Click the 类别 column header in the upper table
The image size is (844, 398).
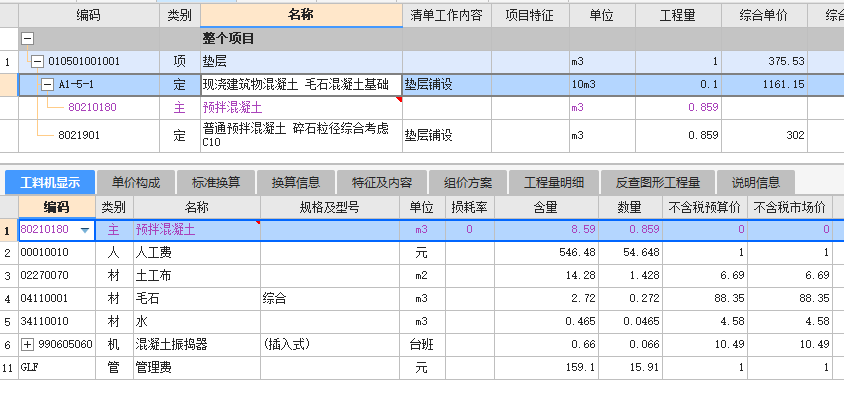(180, 16)
